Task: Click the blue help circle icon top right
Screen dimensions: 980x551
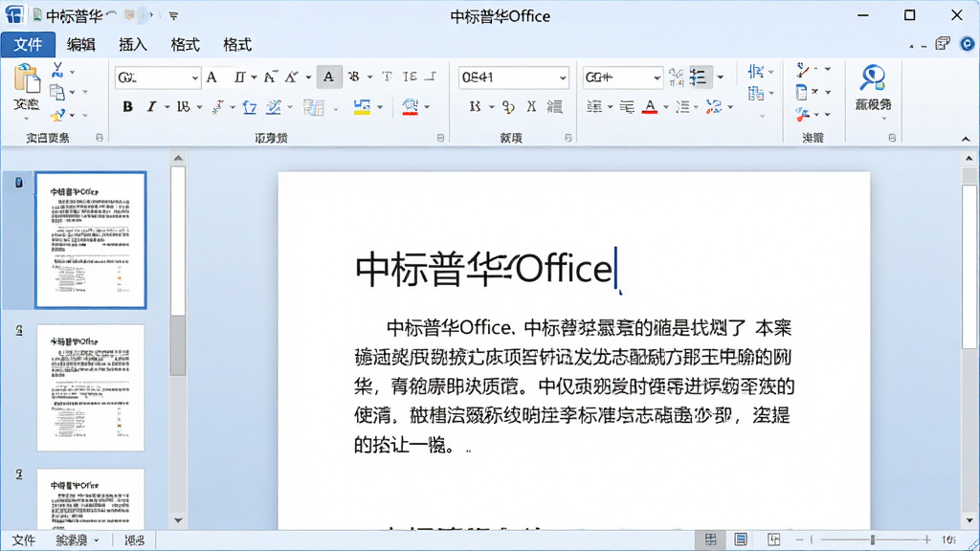Action: click(x=967, y=44)
